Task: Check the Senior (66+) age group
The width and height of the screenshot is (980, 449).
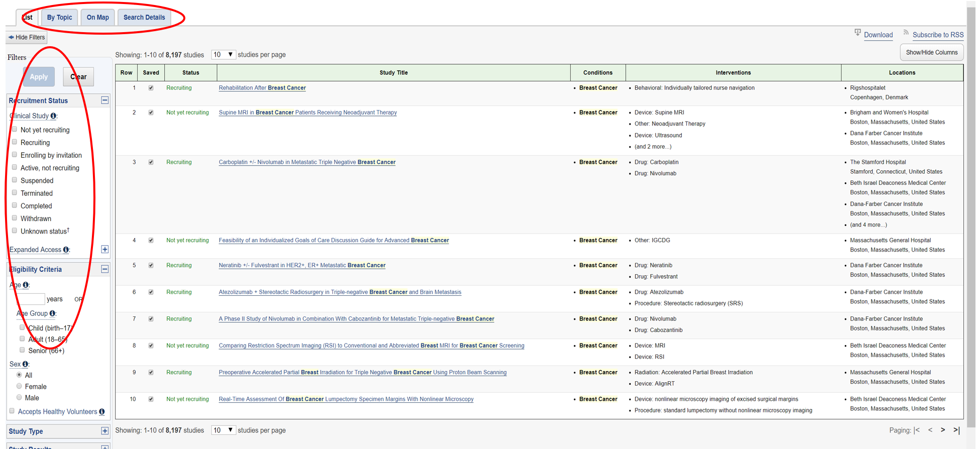Action: point(22,350)
